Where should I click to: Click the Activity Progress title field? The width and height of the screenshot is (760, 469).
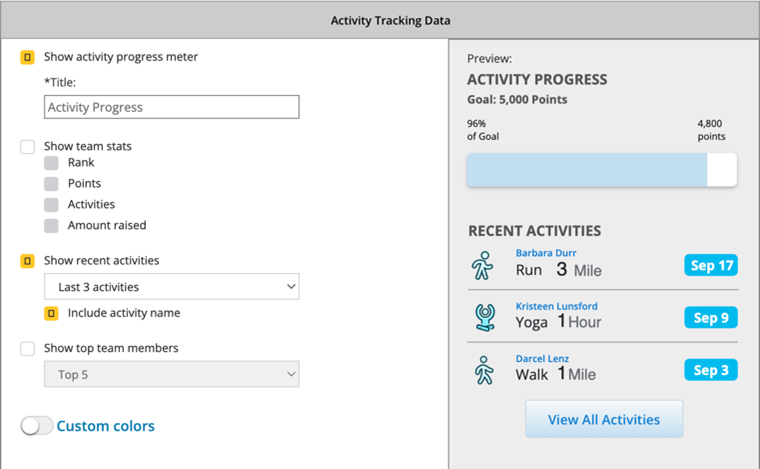pyautogui.click(x=172, y=107)
